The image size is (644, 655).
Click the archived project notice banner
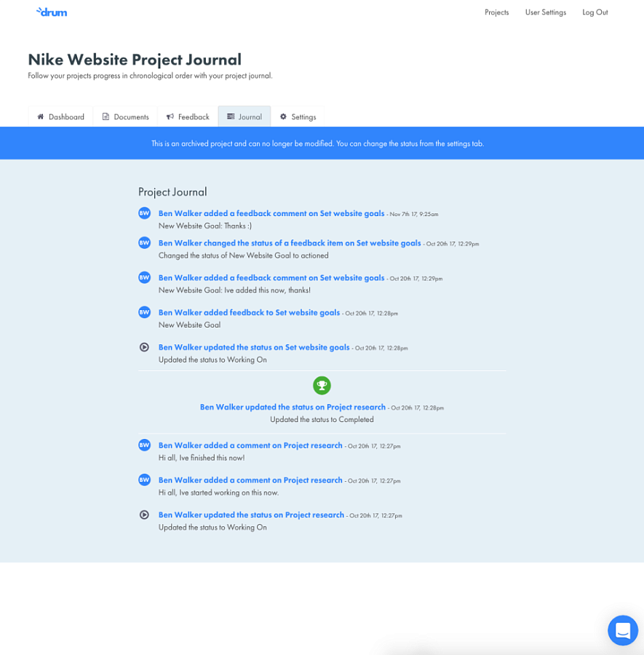322,143
